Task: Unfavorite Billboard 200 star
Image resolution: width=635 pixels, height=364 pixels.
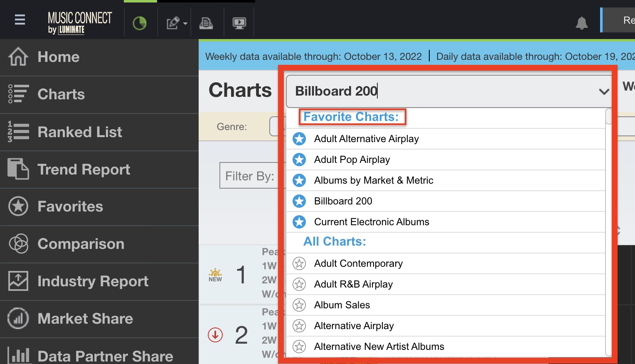Action: coord(299,201)
